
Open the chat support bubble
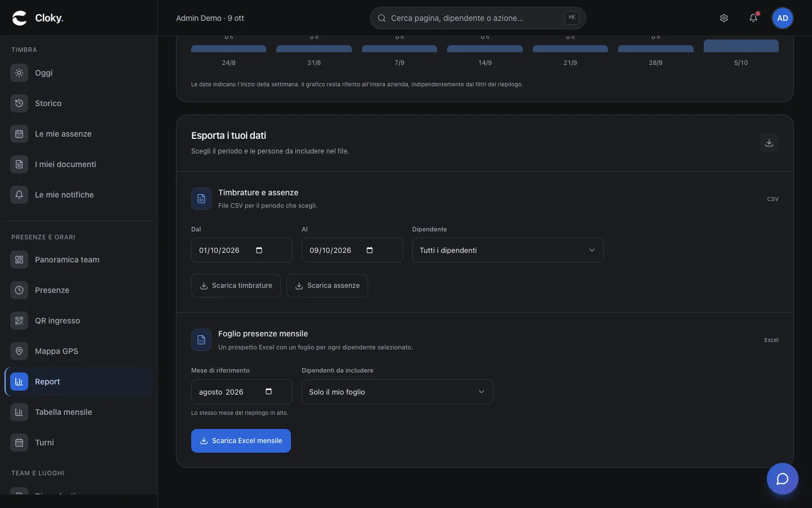(x=783, y=479)
